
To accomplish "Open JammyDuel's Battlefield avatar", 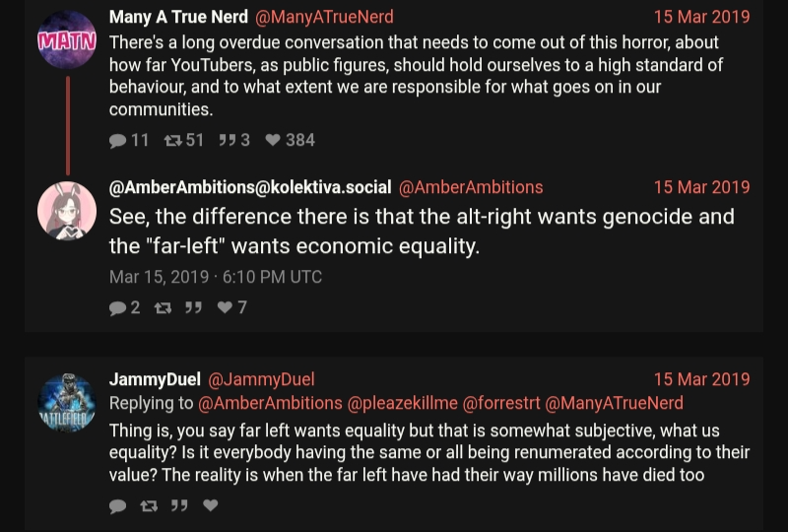I will click(x=67, y=402).
